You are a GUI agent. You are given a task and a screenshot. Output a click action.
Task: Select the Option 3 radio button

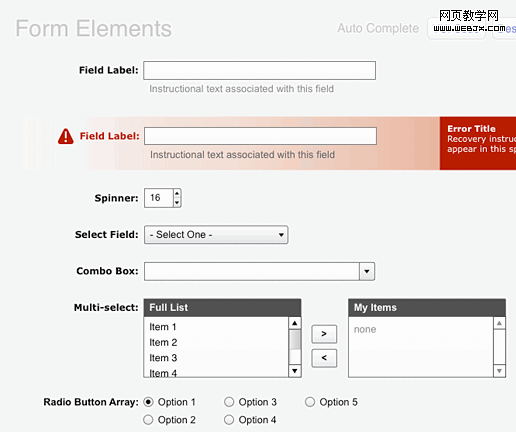[x=229, y=402]
